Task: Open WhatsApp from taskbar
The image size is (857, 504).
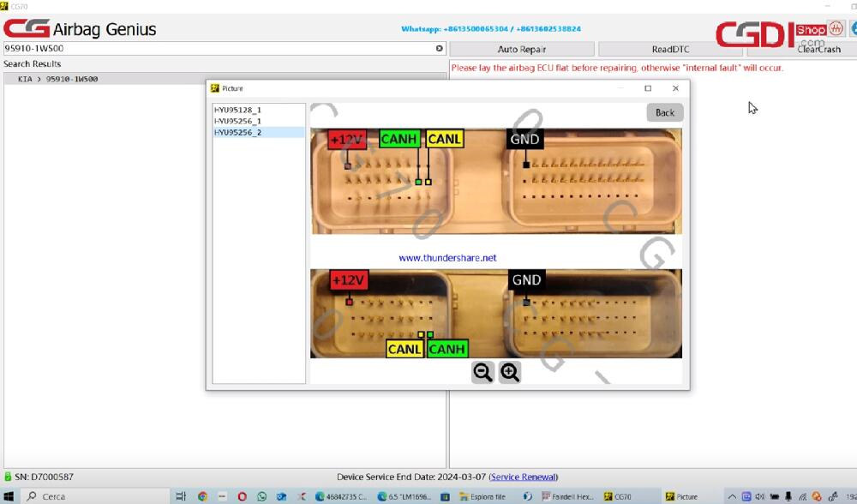Action: [x=261, y=496]
